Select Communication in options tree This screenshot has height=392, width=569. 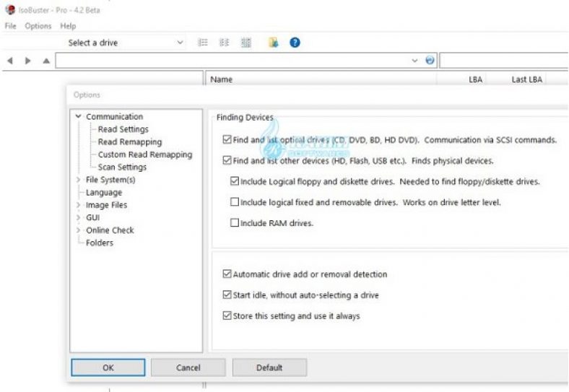(x=114, y=116)
